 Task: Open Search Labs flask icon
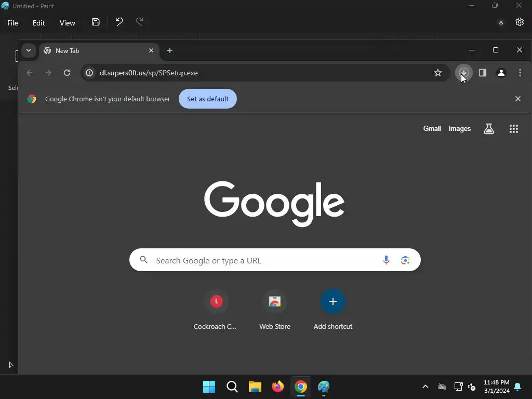[x=488, y=129]
